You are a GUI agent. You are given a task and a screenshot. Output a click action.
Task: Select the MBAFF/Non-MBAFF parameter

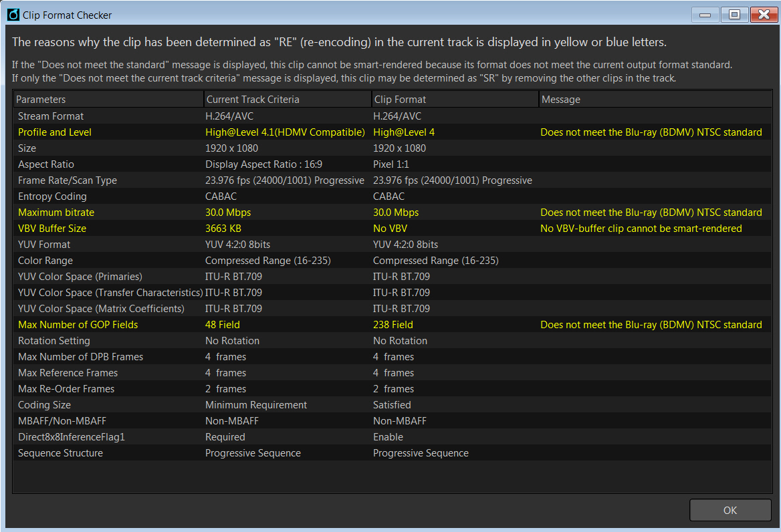pos(62,421)
